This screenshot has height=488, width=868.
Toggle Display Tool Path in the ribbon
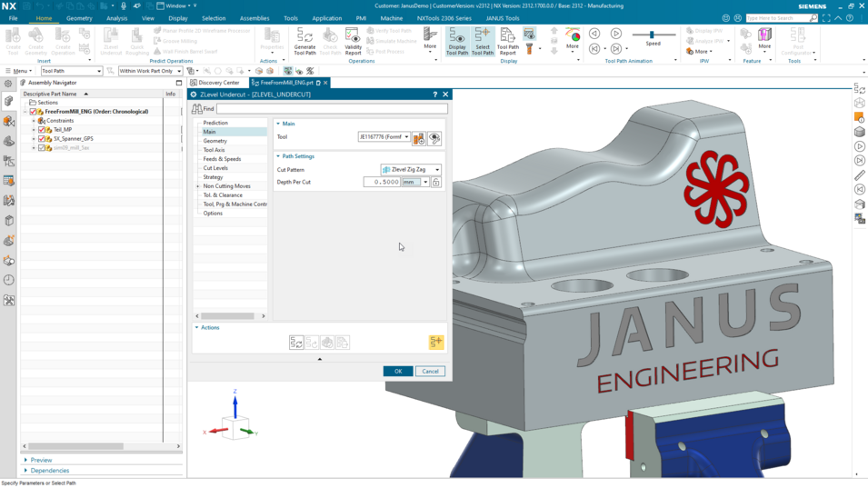coord(456,41)
